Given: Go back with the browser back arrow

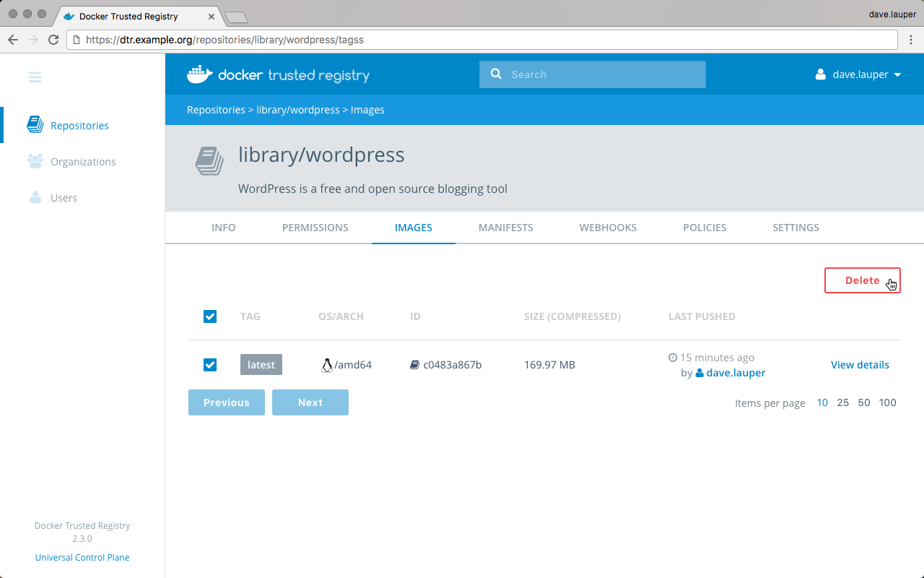Looking at the screenshot, I should click(14, 40).
